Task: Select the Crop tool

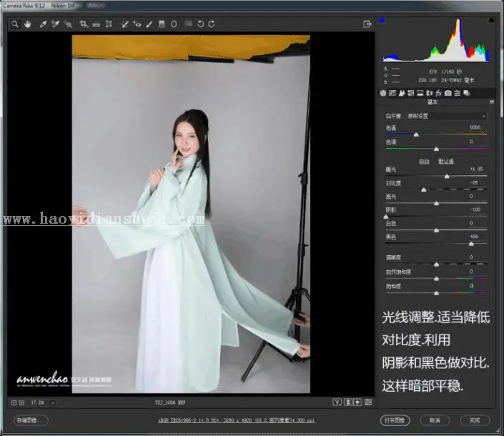Action: pos(84,24)
